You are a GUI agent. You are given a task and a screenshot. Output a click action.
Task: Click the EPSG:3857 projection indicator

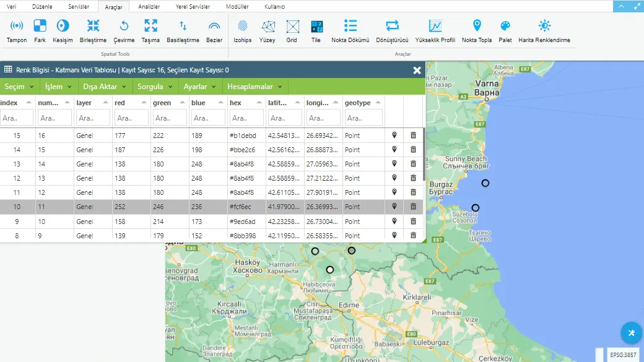623,355
